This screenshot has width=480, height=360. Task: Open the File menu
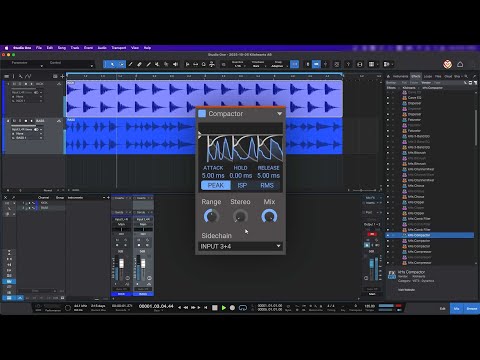pyautogui.click(x=39, y=48)
